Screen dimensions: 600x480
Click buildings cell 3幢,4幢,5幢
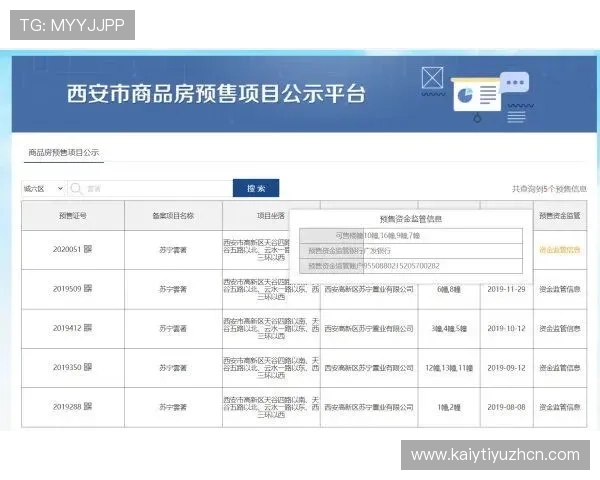[x=449, y=328]
